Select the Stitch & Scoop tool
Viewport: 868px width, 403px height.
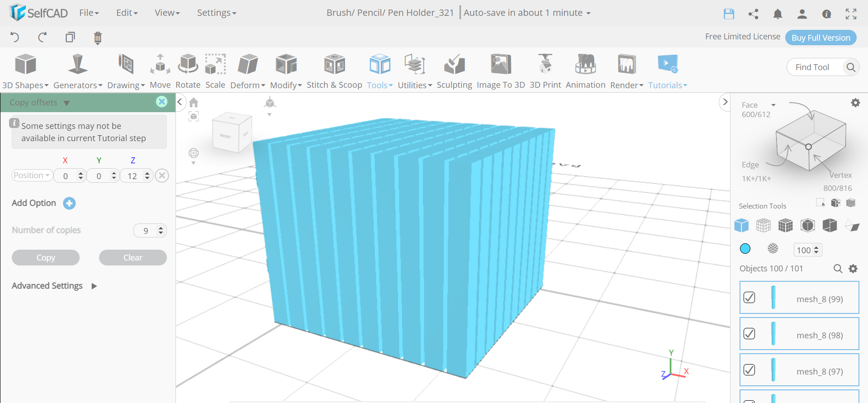tap(334, 71)
